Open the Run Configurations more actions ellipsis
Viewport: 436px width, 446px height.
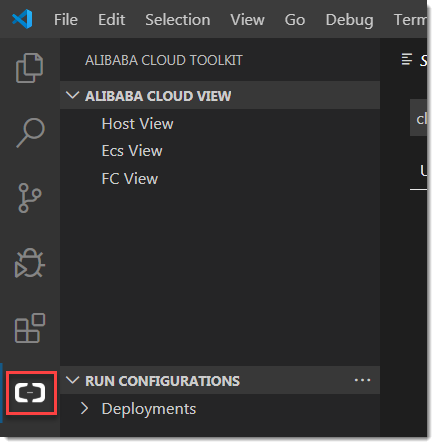[x=362, y=380]
